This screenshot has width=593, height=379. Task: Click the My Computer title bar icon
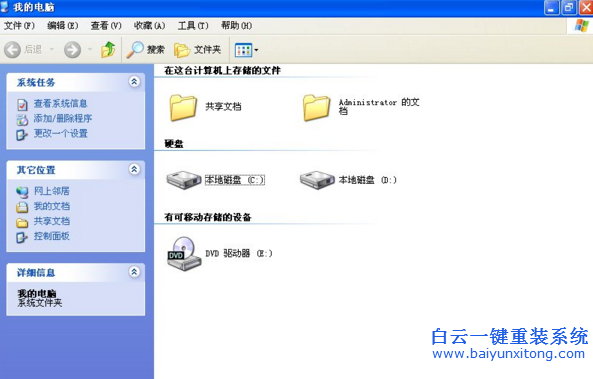point(5,7)
